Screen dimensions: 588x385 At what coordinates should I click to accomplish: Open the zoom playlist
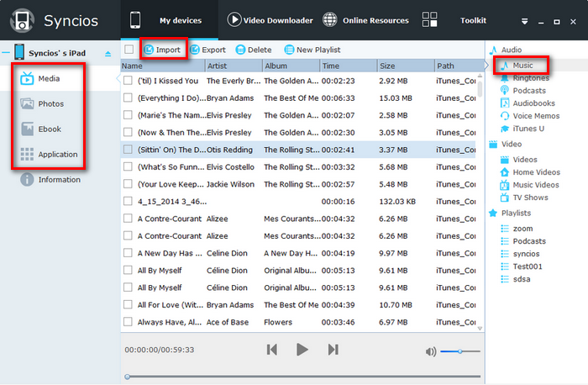click(x=517, y=229)
